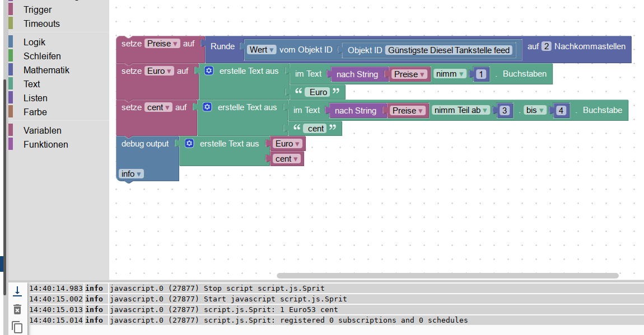Click log line 'registered 0 subscriptions and 0 schedules'
The width and height of the screenshot is (644, 335).
[374, 320]
